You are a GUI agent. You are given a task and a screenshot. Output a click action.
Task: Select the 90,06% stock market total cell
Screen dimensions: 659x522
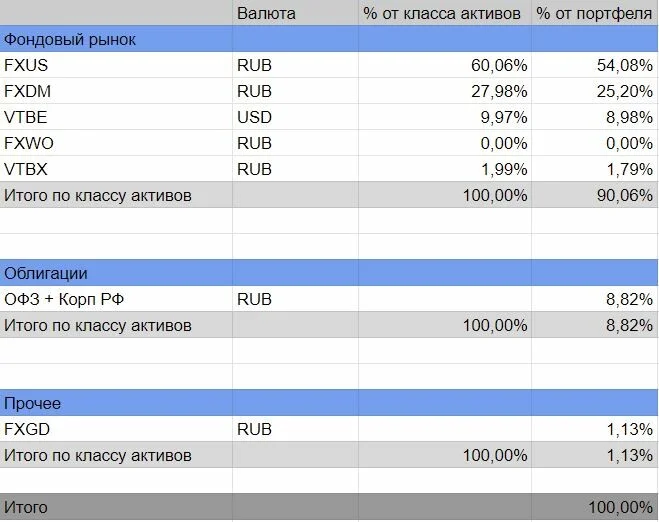(x=595, y=195)
